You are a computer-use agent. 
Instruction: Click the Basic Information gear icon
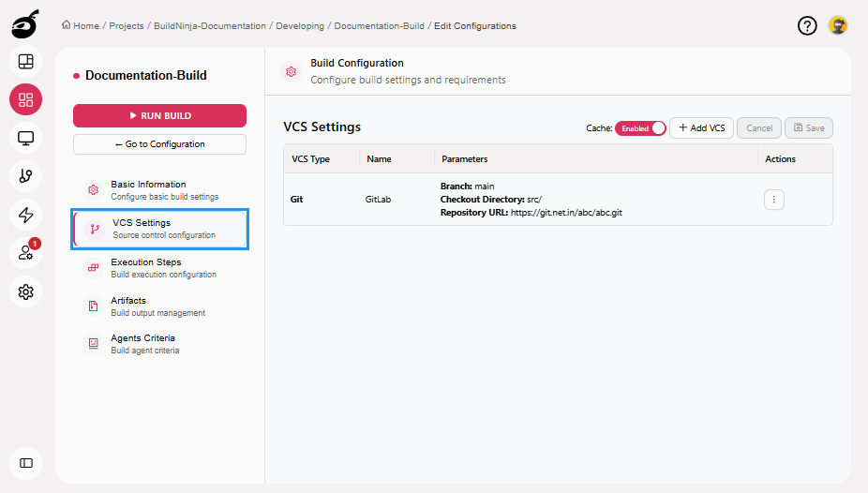(93, 189)
